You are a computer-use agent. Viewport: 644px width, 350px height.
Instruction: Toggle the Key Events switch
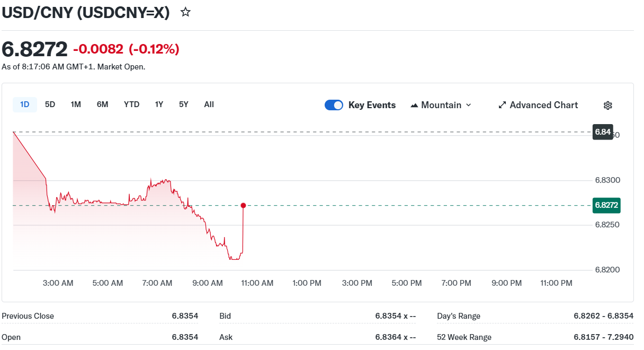[x=334, y=105]
